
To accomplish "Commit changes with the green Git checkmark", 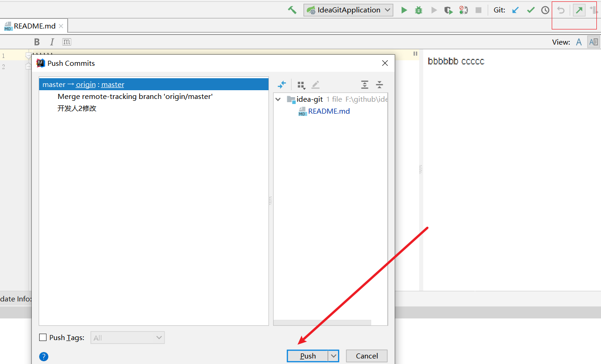I will coord(531,10).
